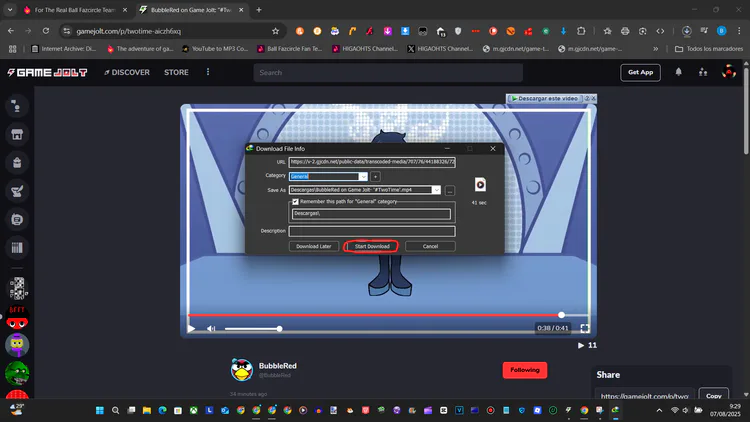Image resolution: width=750 pixels, height=422 pixels.
Task: Open the STORE menu item
Action: click(x=176, y=72)
